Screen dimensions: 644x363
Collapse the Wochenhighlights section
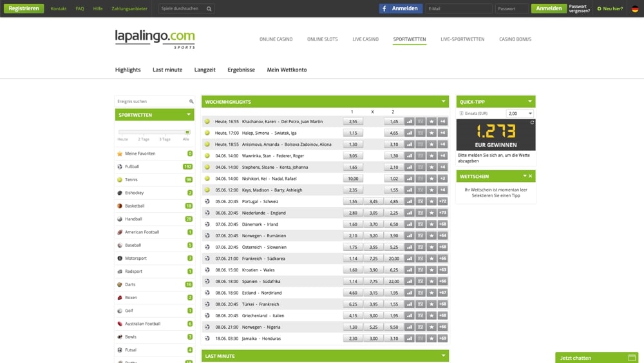(x=443, y=101)
